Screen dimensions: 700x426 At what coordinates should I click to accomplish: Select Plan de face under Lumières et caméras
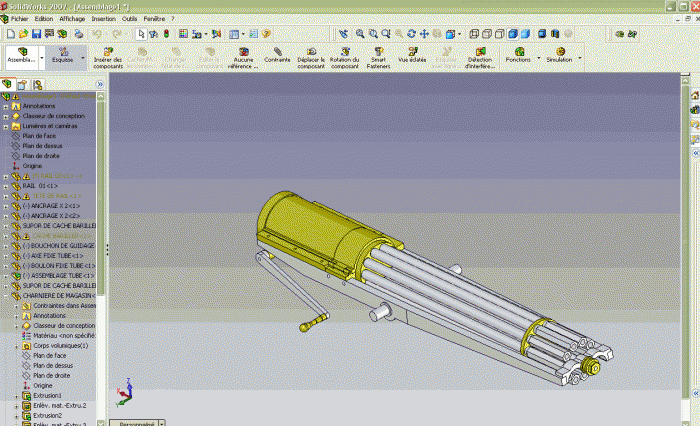(x=39, y=136)
